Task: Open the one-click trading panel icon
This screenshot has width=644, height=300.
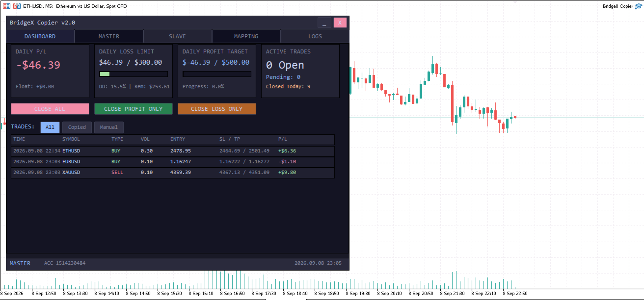Action: click(x=17, y=6)
